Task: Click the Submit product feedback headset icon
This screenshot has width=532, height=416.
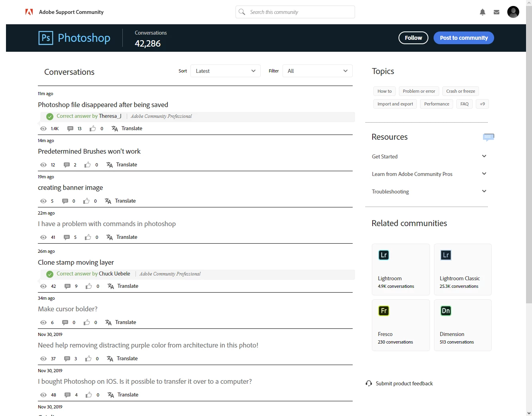Action: [369, 383]
